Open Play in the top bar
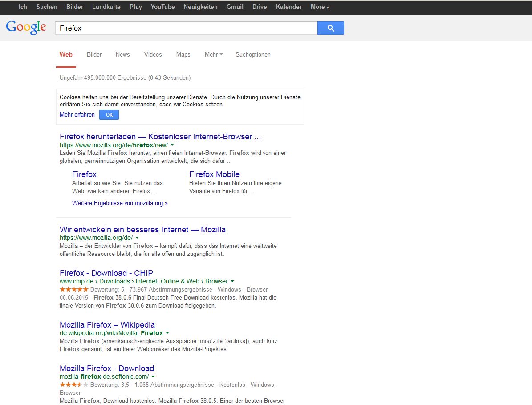 136,7
